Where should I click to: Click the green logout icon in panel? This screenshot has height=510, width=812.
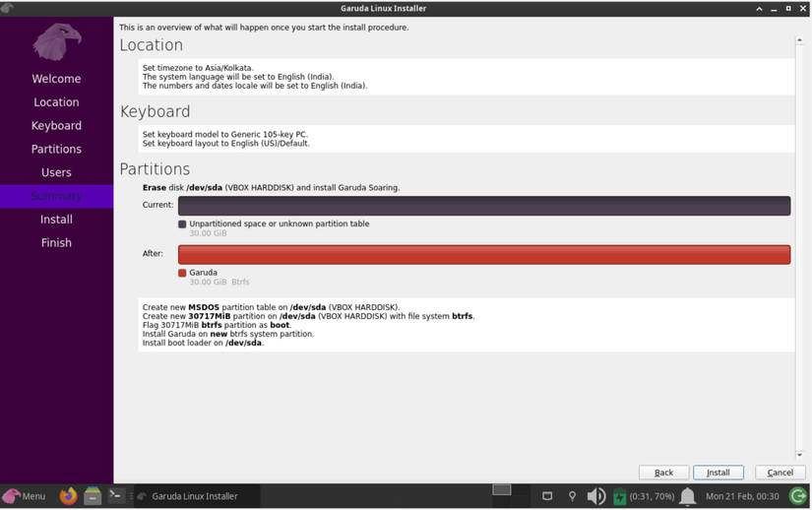point(798,496)
